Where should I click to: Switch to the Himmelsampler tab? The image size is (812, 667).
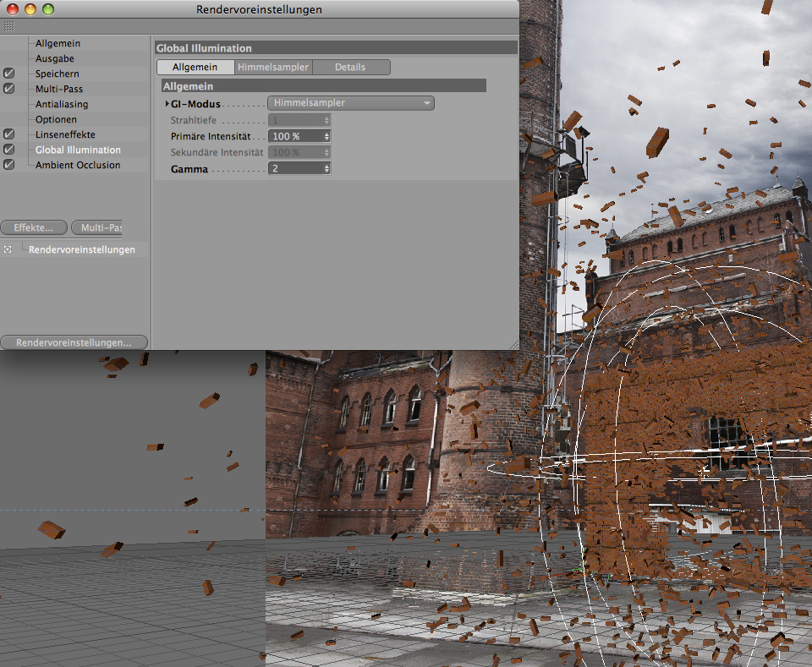(x=272, y=67)
